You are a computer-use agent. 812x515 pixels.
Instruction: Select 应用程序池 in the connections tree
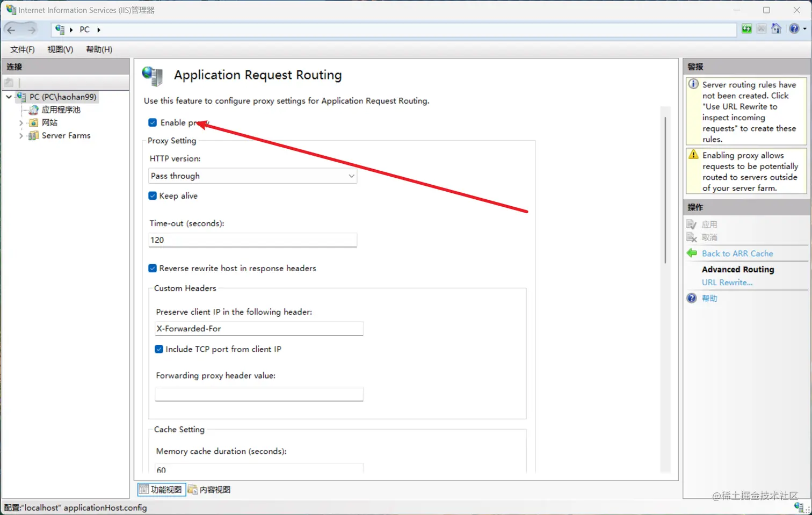[x=61, y=110]
